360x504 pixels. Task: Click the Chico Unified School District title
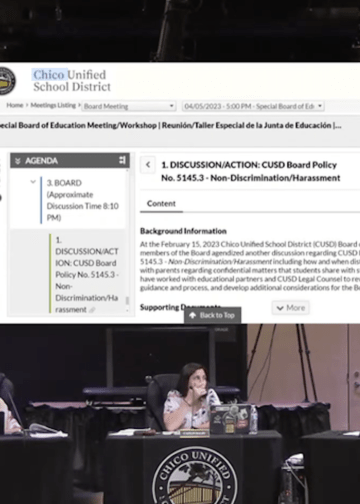pyautogui.click(x=72, y=81)
